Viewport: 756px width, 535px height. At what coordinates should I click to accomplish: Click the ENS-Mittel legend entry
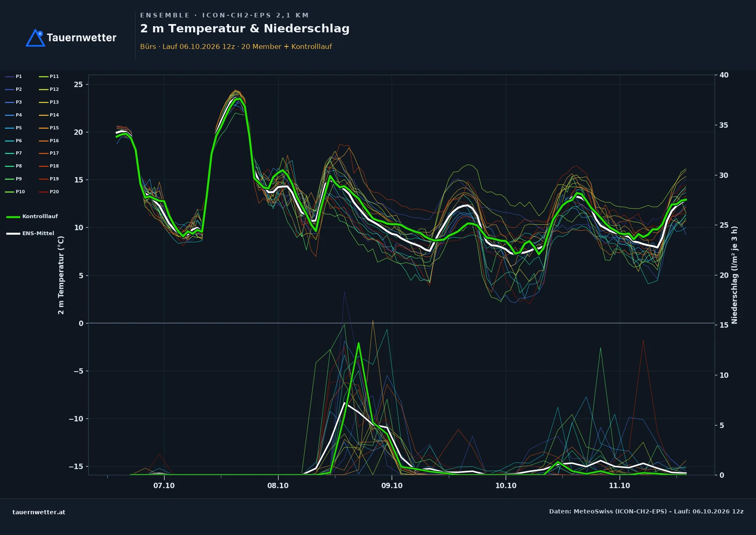click(x=30, y=233)
